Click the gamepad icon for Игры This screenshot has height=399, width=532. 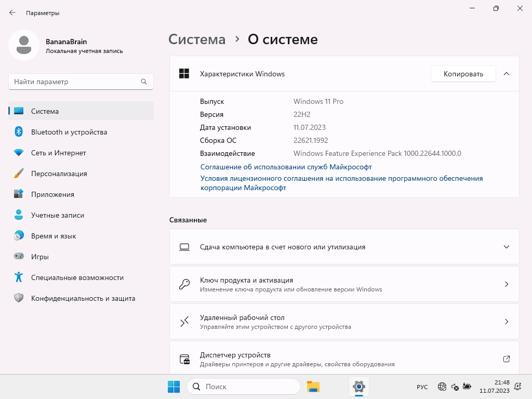19,256
